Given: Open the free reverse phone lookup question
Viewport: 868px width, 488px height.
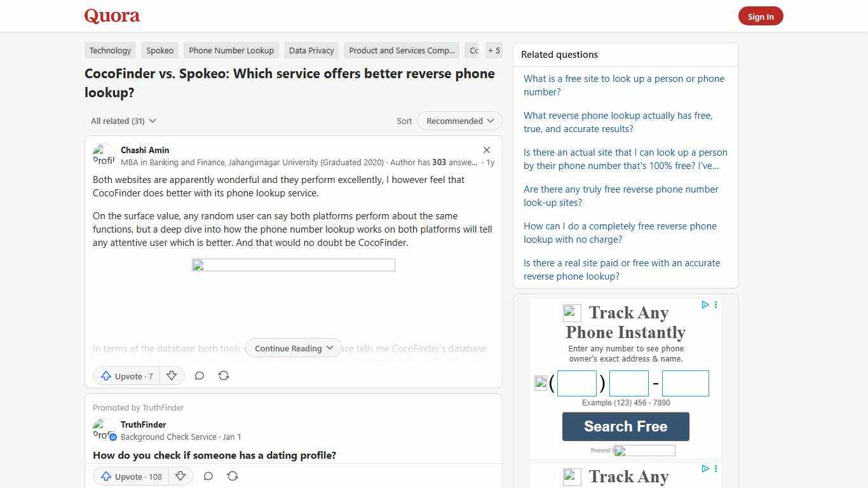Looking at the screenshot, I should (620, 233).
